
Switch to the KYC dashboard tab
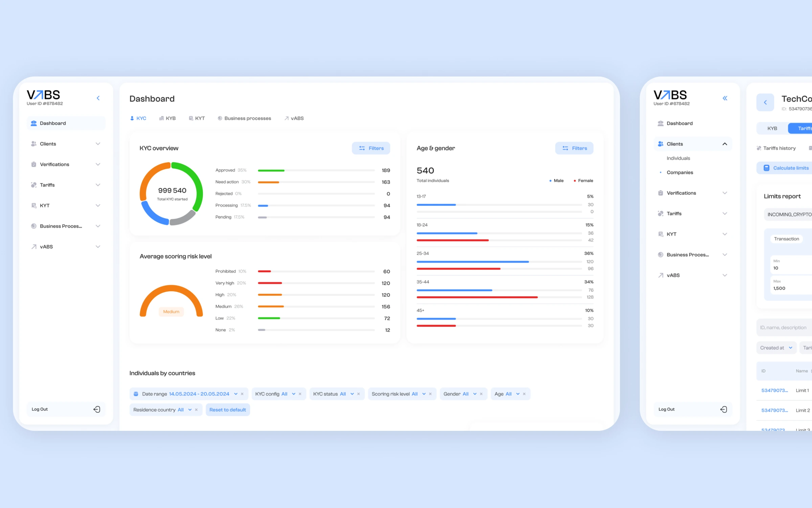(x=138, y=118)
